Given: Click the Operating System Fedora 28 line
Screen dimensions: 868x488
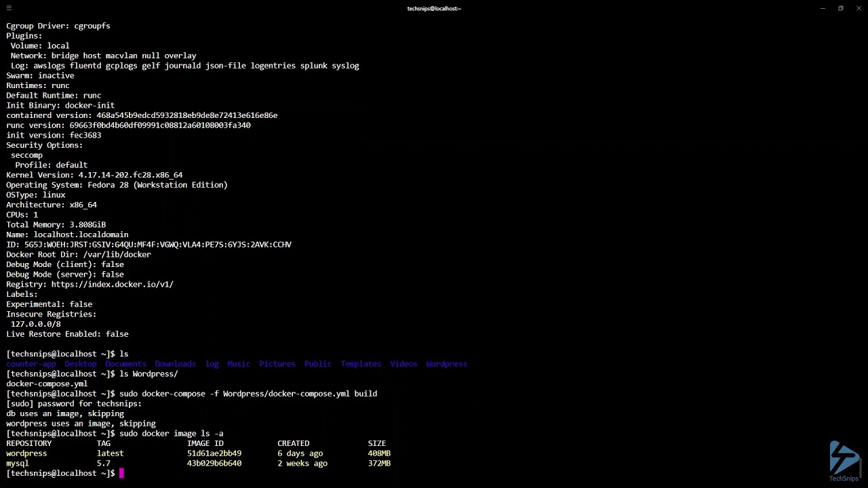Looking at the screenshot, I should tap(117, 185).
